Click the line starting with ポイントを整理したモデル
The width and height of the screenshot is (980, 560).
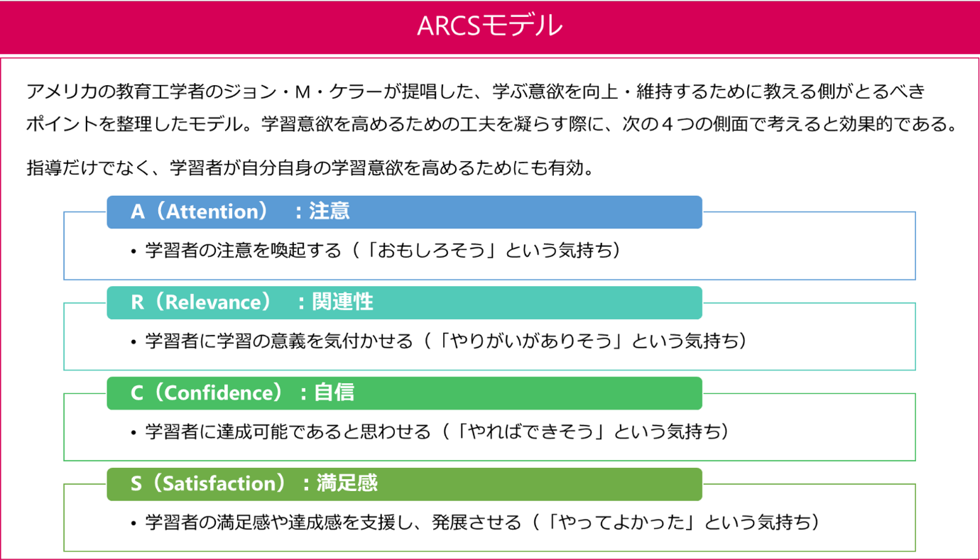(x=490, y=124)
